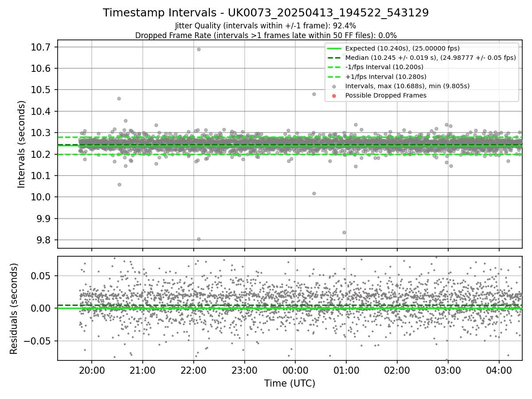Click the 10.7 y-axis tick label

[41, 47]
